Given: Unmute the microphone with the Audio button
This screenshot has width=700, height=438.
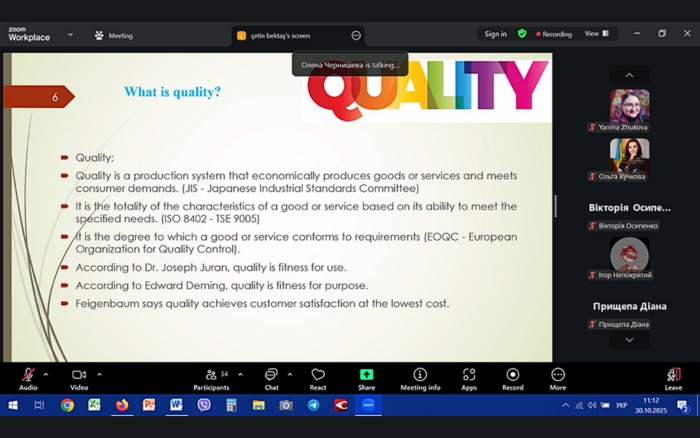Looking at the screenshot, I should 28,376.
